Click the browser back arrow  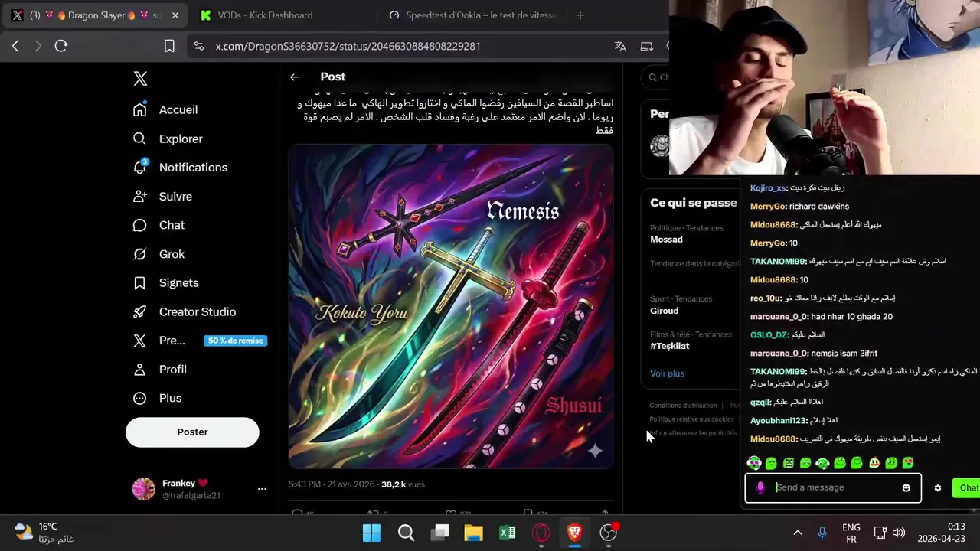pyautogui.click(x=15, y=46)
